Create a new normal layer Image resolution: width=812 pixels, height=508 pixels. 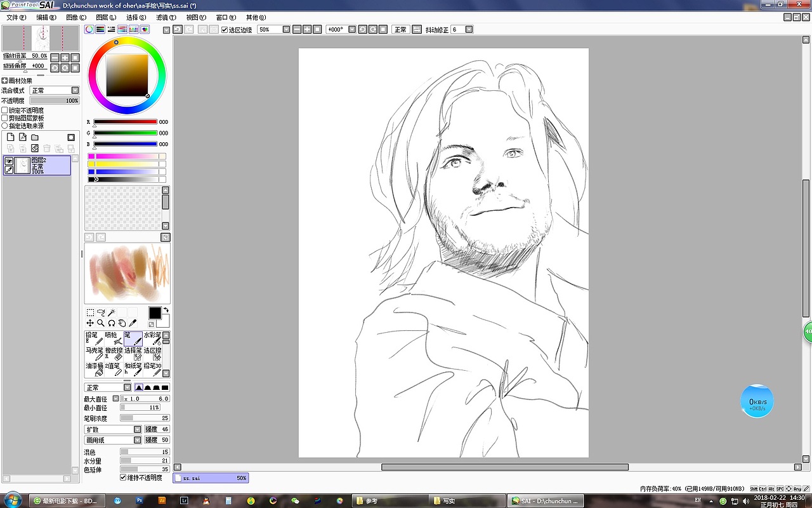(11, 137)
